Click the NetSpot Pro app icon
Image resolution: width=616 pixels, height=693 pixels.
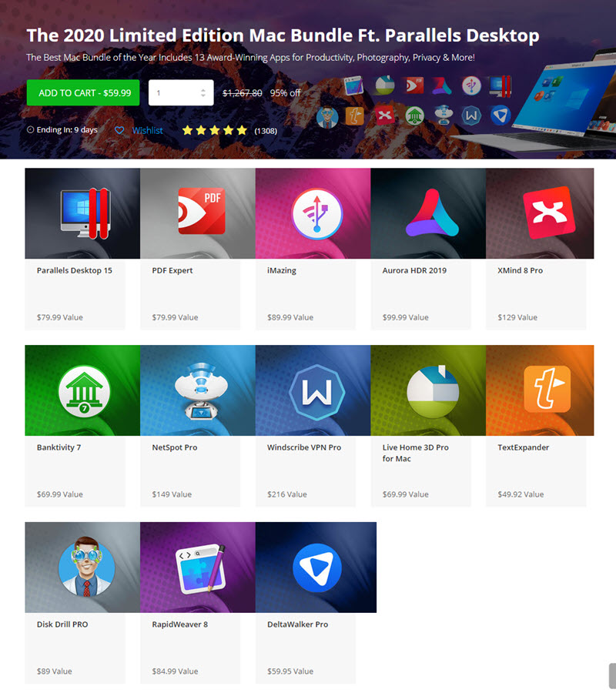point(200,390)
